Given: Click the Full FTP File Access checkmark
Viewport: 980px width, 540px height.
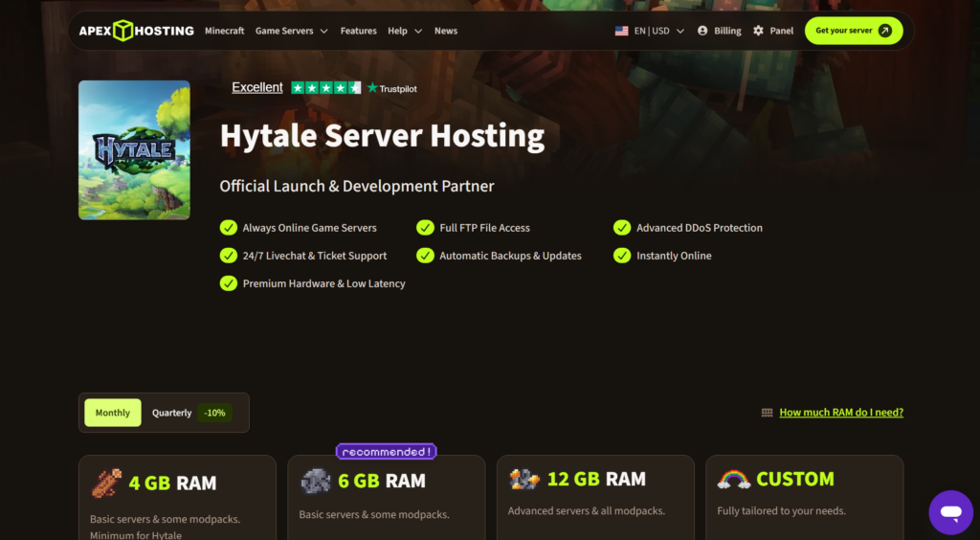Looking at the screenshot, I should click(425, 228).
